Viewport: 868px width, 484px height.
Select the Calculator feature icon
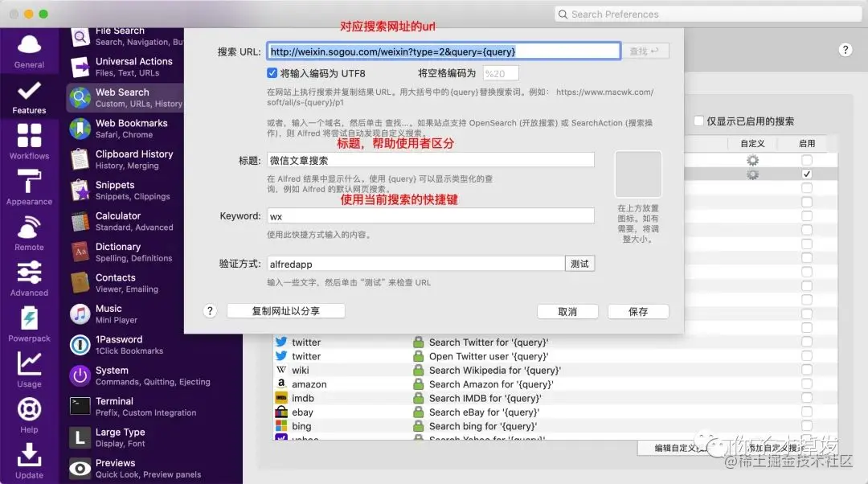coord(80,220)
